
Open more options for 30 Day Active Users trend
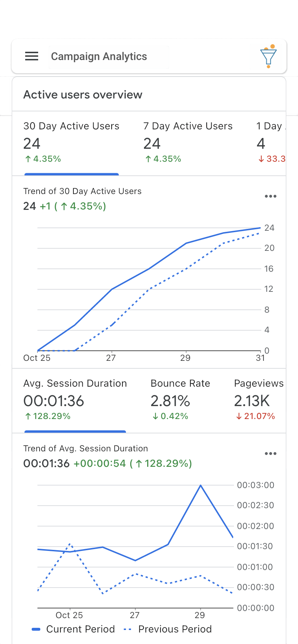pyautogui.click(x=271, y=196)
